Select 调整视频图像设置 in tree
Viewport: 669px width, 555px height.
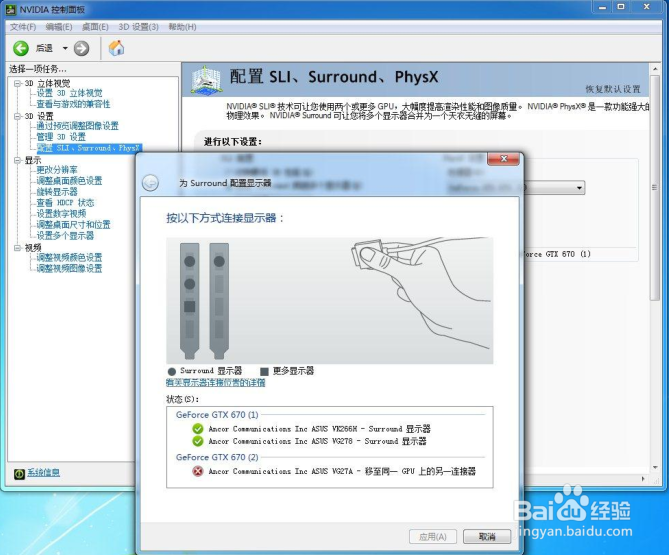(70, 269)
